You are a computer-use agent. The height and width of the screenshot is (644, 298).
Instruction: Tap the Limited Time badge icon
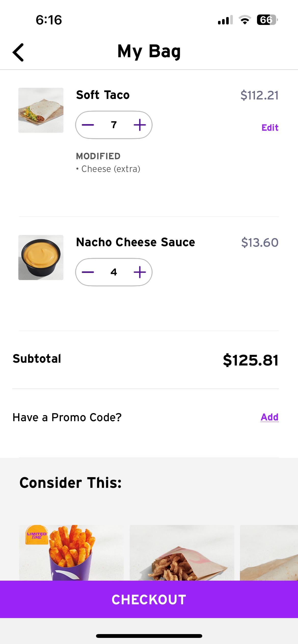pos(36,535)
